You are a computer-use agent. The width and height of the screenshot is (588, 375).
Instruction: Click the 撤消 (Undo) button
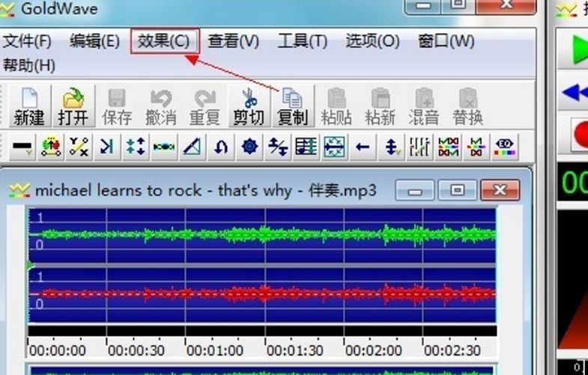(161, 106)
